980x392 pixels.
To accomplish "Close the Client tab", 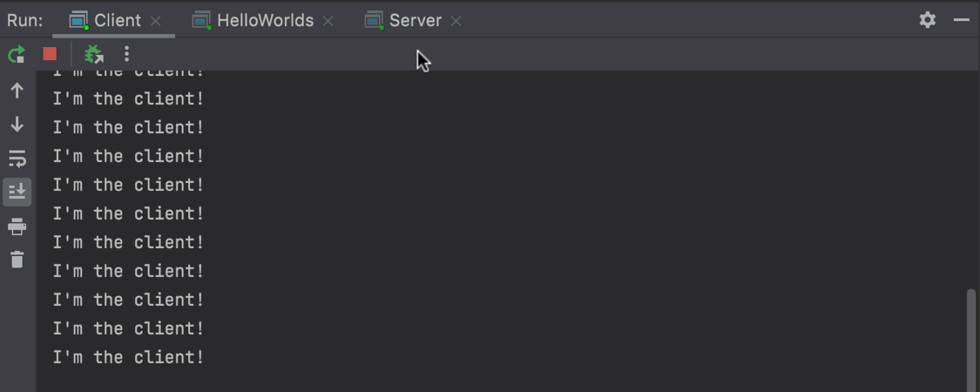I will pyautogui.click(x=156, y=21).
